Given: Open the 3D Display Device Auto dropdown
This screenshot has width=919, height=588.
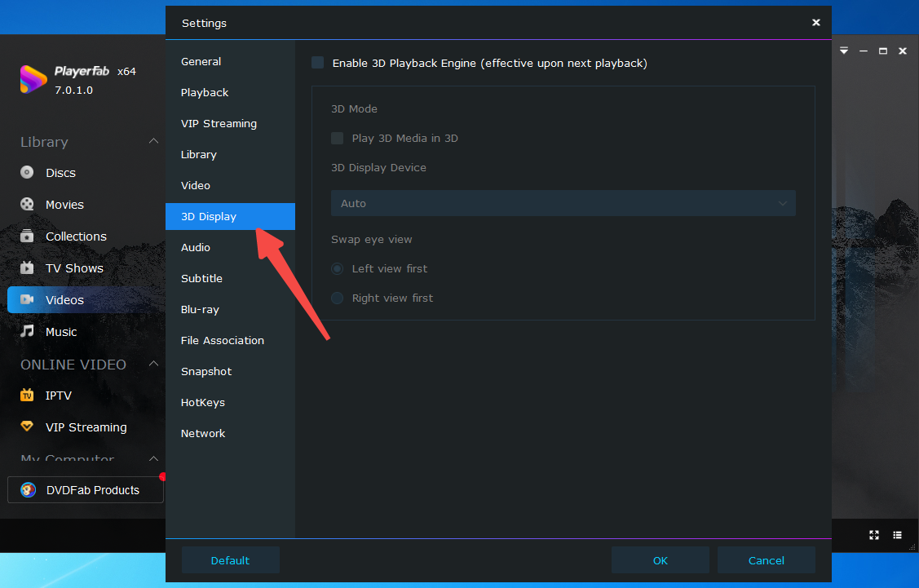Looking at the screenshot, I should (x=563, y=203).
